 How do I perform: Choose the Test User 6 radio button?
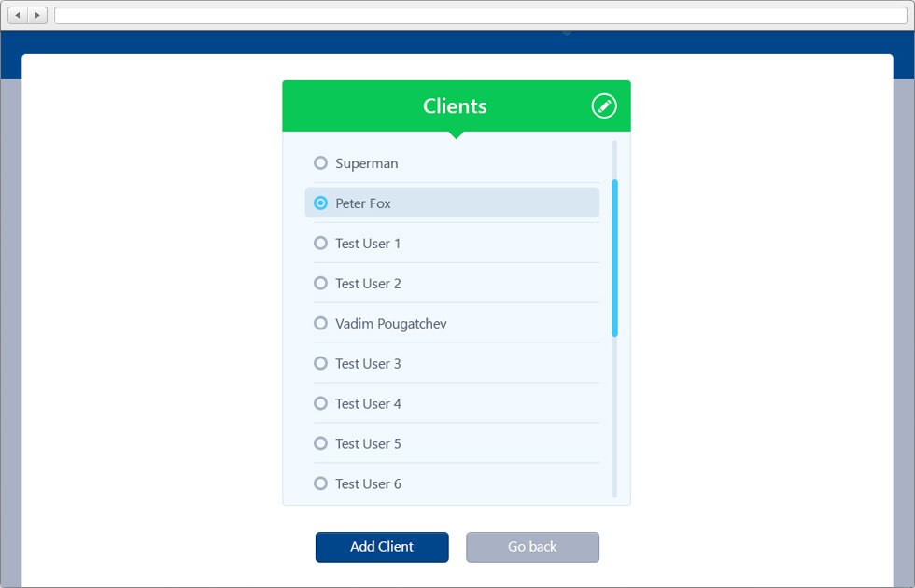click(320, 483)
